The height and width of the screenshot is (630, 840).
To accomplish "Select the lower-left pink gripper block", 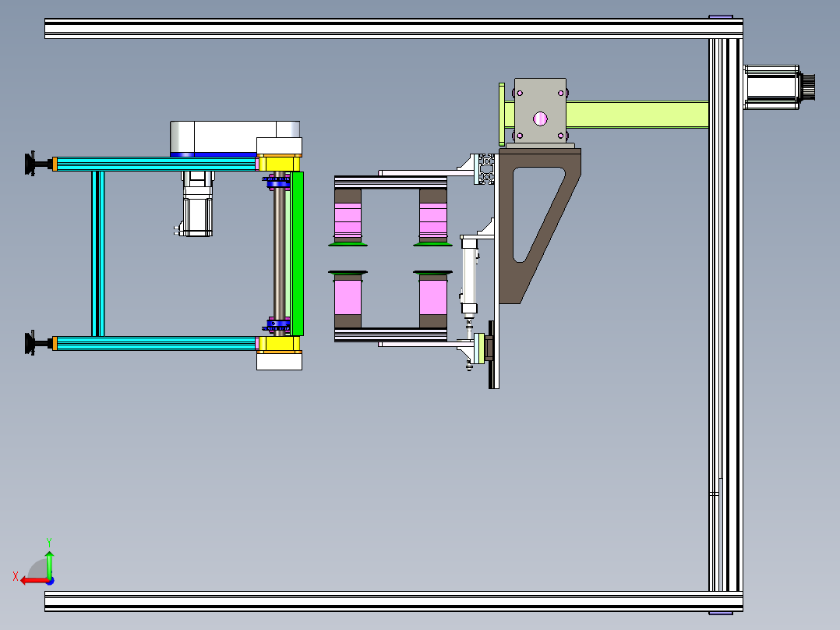I will (x=348, y=298).
